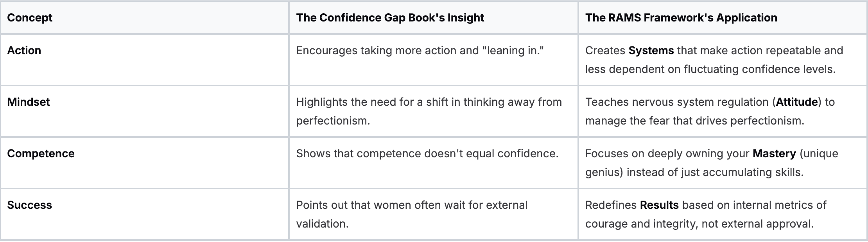The image size is (868, 242).
Task: Click the bold word Results
Action: coord(659,205)
